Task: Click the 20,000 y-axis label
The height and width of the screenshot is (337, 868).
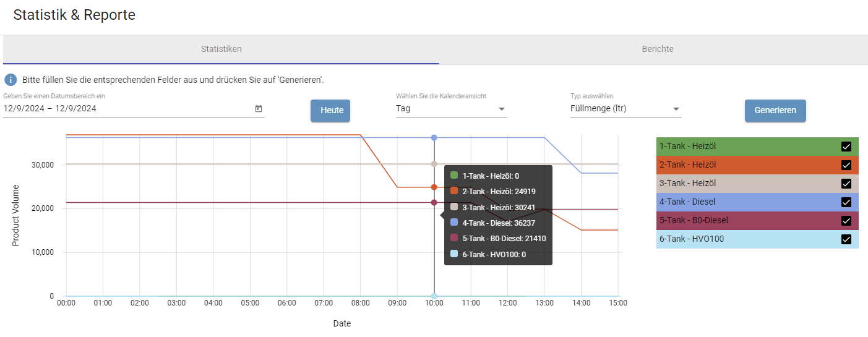Action: [43, 208]
